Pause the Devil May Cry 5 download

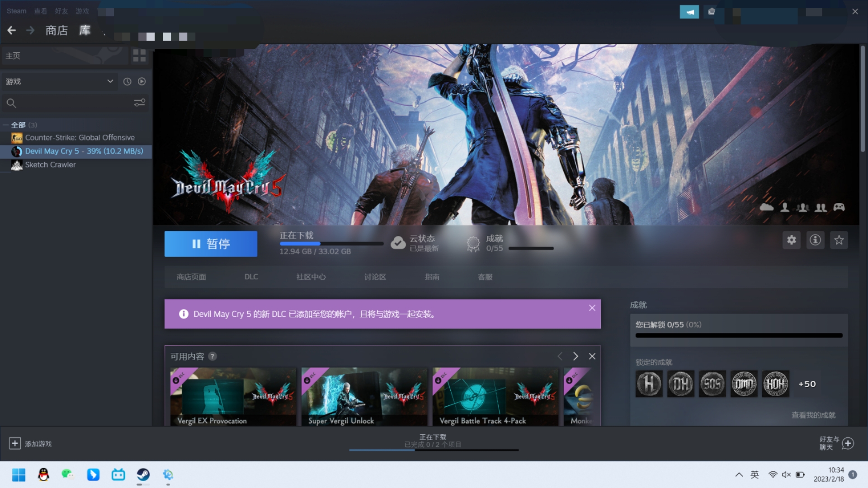point(211,244)
